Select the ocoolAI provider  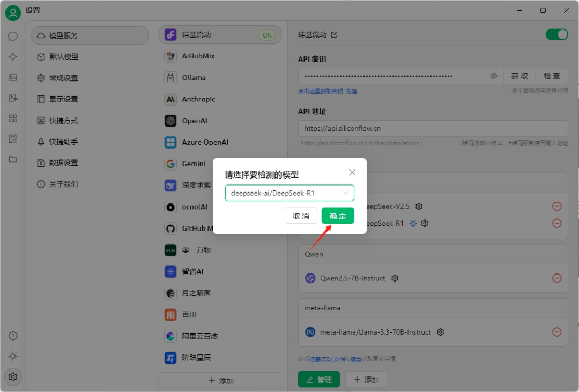coord(187,207)
